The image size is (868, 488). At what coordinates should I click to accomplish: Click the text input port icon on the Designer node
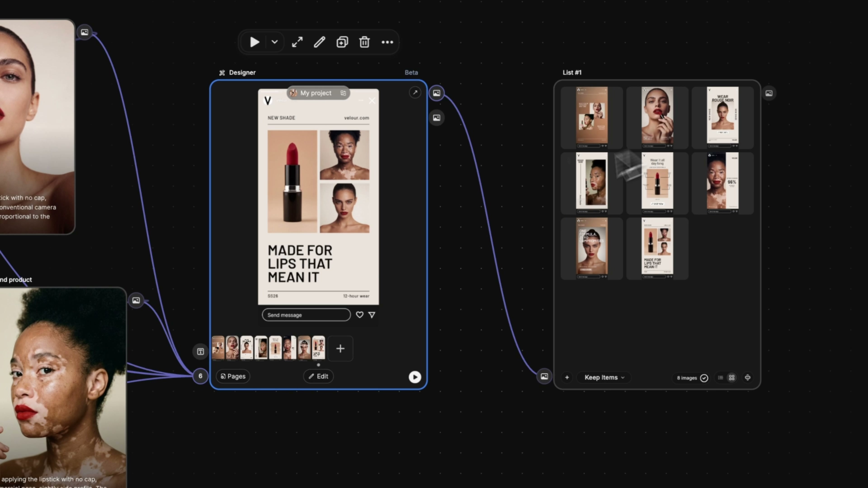(200, 352)
